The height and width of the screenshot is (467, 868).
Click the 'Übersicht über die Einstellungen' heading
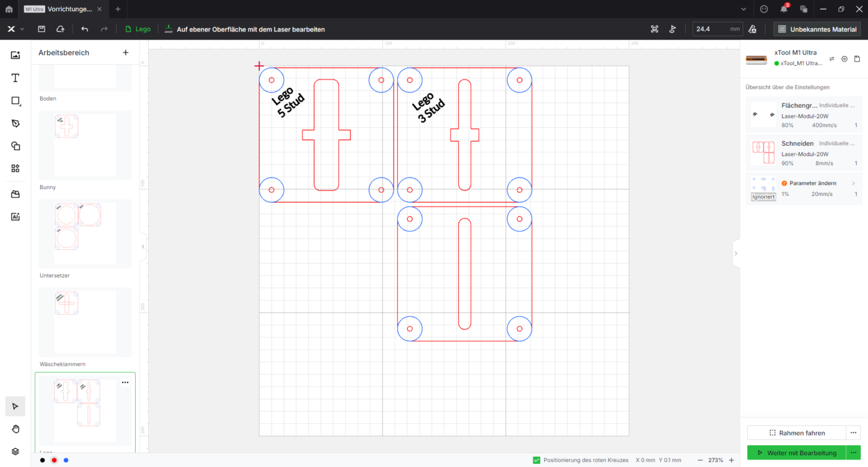(x=787, y=87)
